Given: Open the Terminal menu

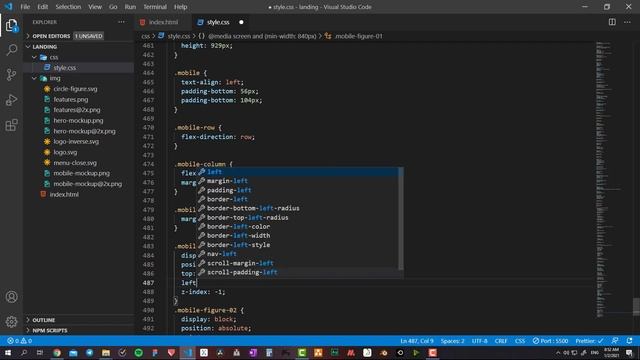Looking at the screenshot, I should pos(155,7).
